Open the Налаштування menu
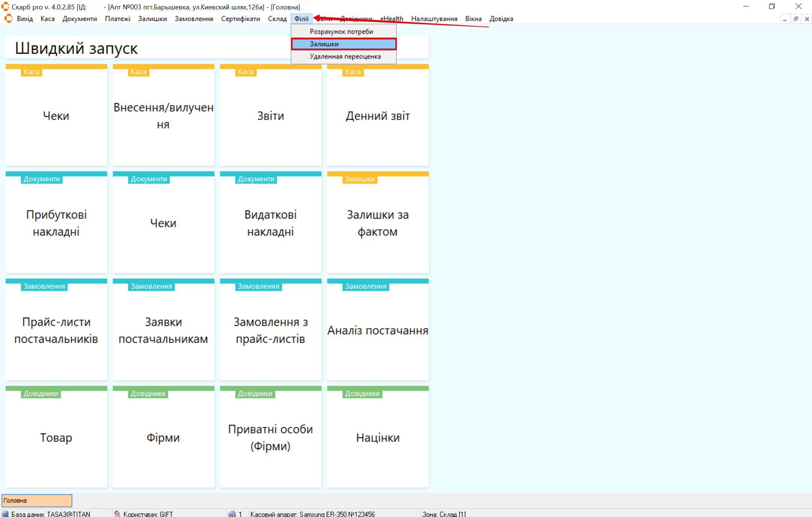This screenshot has width=812, height=517. point(434,19)
